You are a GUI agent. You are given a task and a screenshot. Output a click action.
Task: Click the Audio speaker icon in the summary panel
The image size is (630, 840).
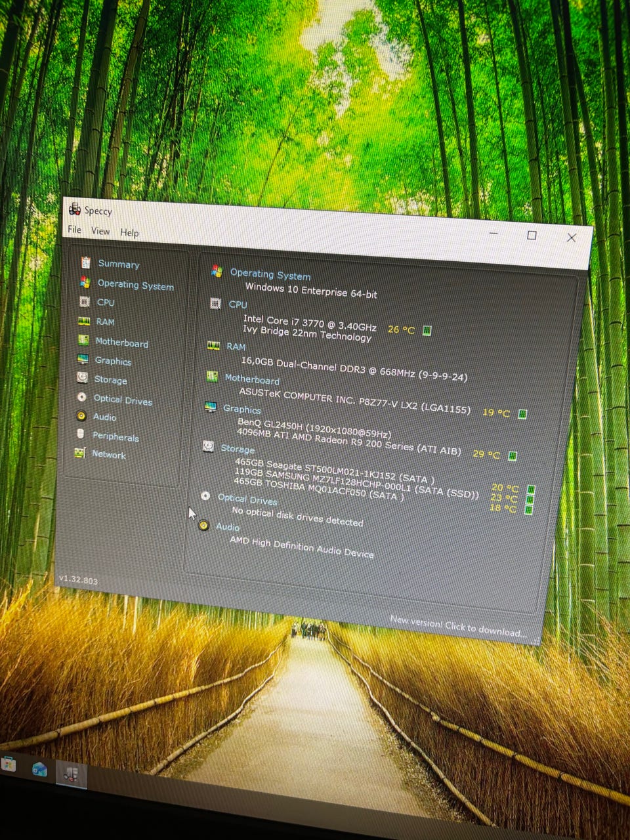point(204,525)
